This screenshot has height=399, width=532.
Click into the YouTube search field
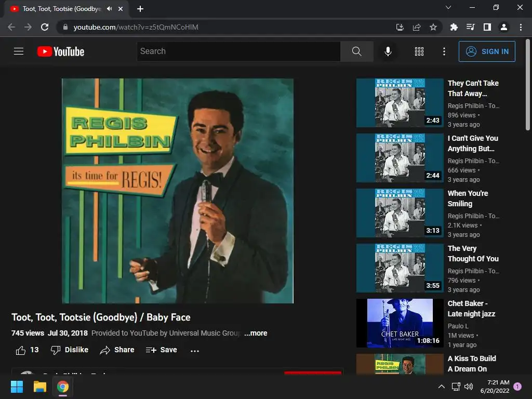238,51
